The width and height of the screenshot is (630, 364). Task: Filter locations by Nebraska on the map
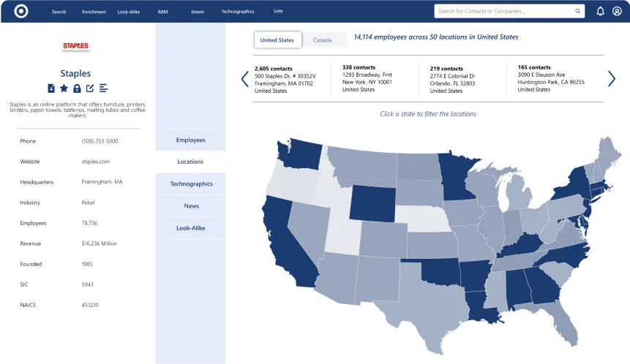click(422, 218)
